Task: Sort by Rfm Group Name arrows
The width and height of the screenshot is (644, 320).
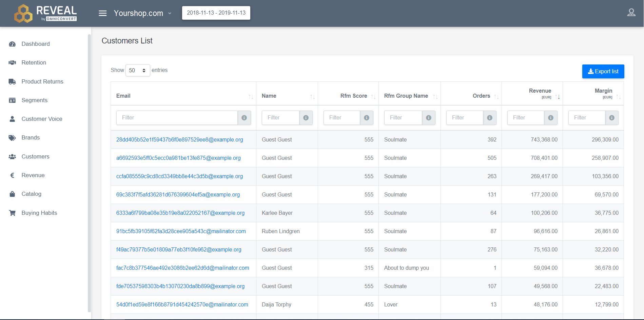Action: coord(435,97)
